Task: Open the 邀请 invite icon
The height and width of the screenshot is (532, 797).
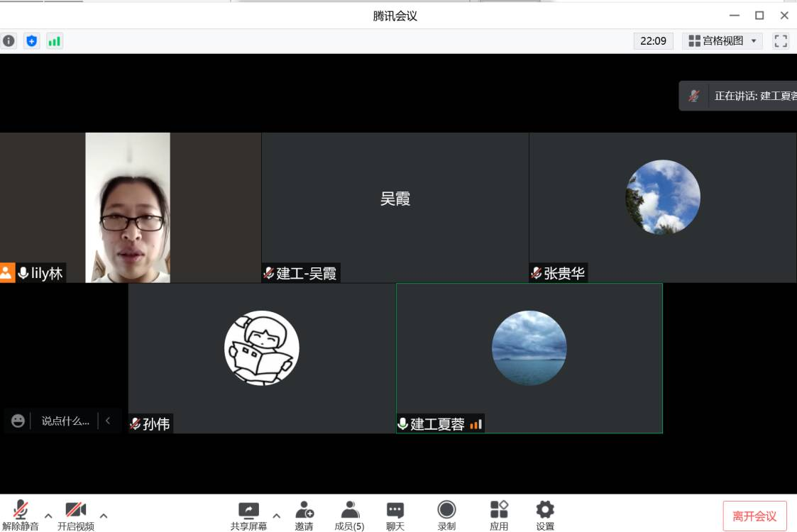Action: coord(304,515)
